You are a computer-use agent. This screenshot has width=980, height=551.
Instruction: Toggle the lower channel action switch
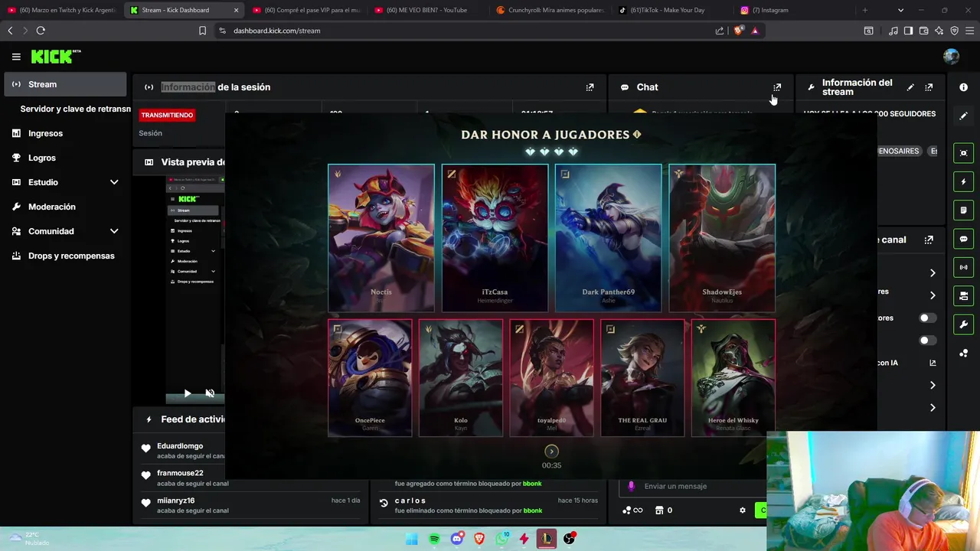pyautogui.click(x=927, y=341)
